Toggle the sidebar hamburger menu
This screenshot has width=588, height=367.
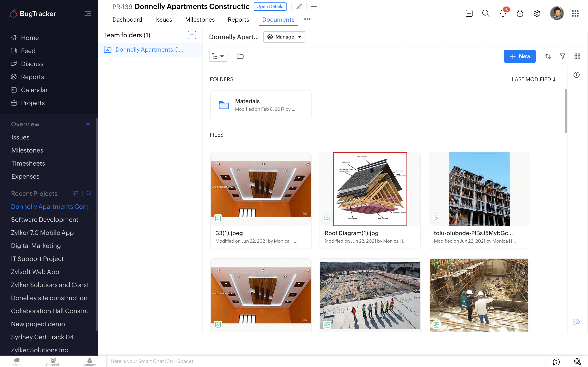(x=88, y=13)
